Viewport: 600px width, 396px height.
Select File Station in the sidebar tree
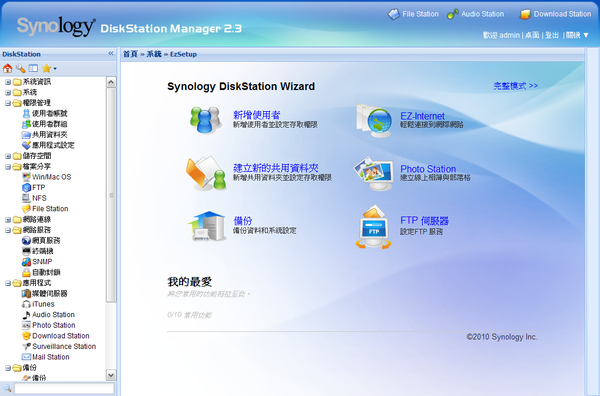click(x=45, y=209)
